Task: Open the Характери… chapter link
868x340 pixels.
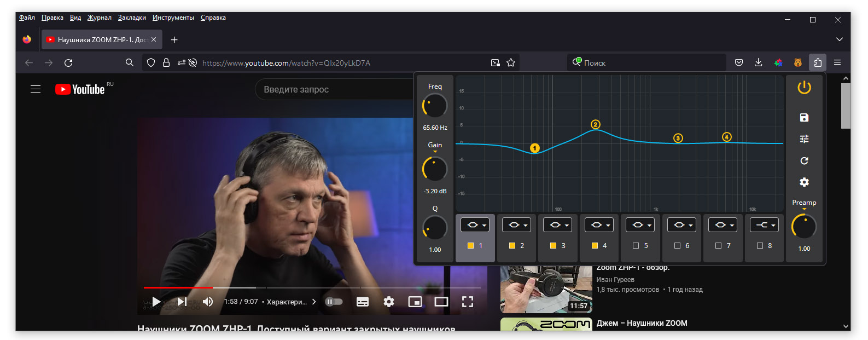Action: click(x=287, y=302)
